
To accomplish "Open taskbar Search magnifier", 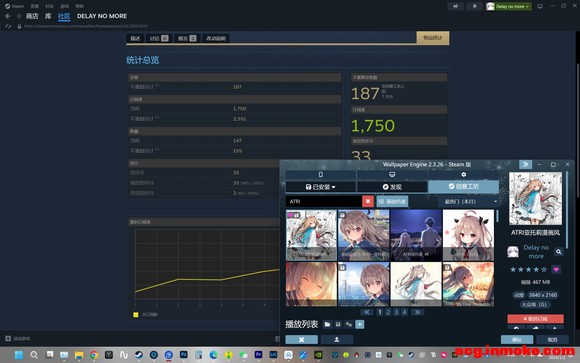I will click(x=34, y=355).
